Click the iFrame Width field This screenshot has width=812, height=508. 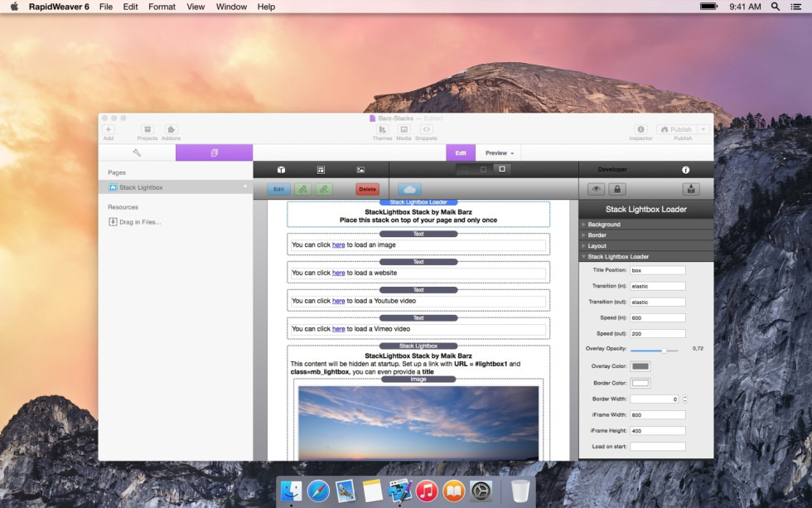658,415
